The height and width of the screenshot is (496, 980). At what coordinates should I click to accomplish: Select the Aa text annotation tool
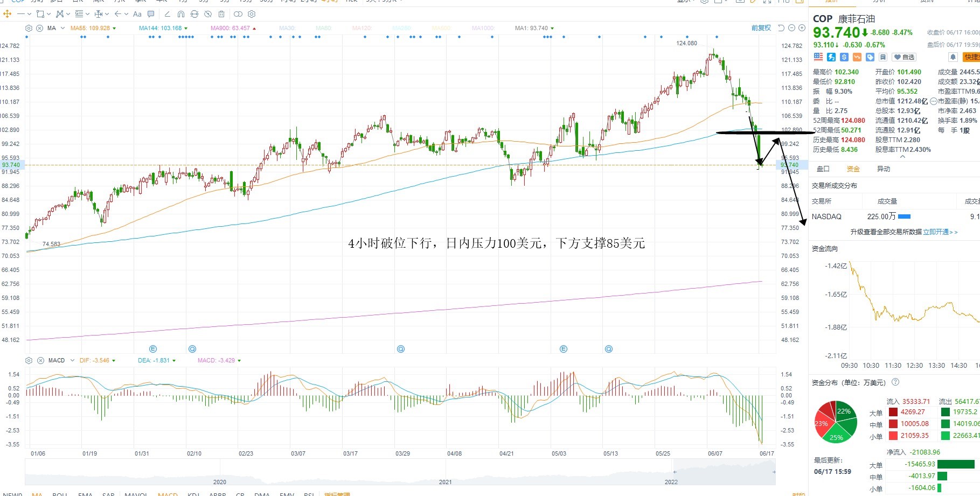[137, 14]
